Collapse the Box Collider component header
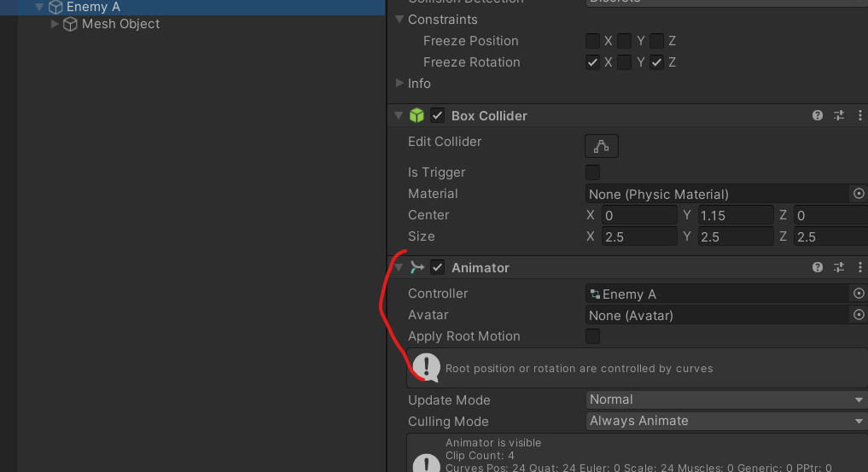This screenshot has width=868, height=472. tap(398, 116)
